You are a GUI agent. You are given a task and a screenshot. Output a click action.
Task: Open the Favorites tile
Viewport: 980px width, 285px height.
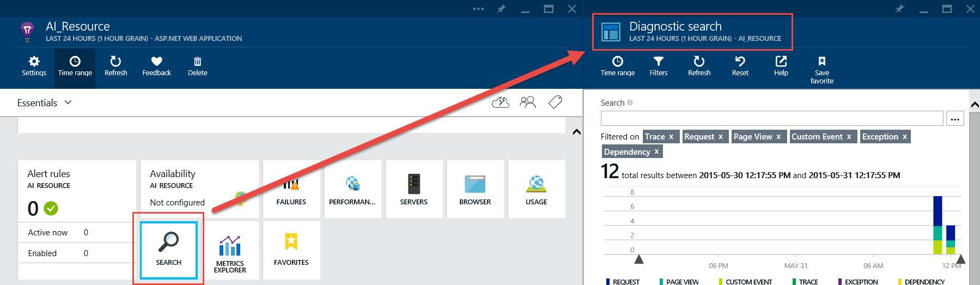tap(291, 250)
